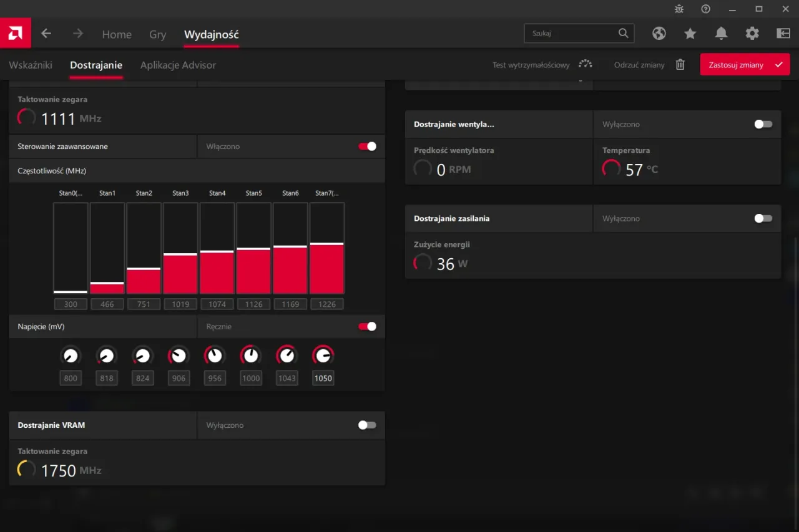Open the help question mark icon
Screen dimensions: 799x532
[706, 9]
